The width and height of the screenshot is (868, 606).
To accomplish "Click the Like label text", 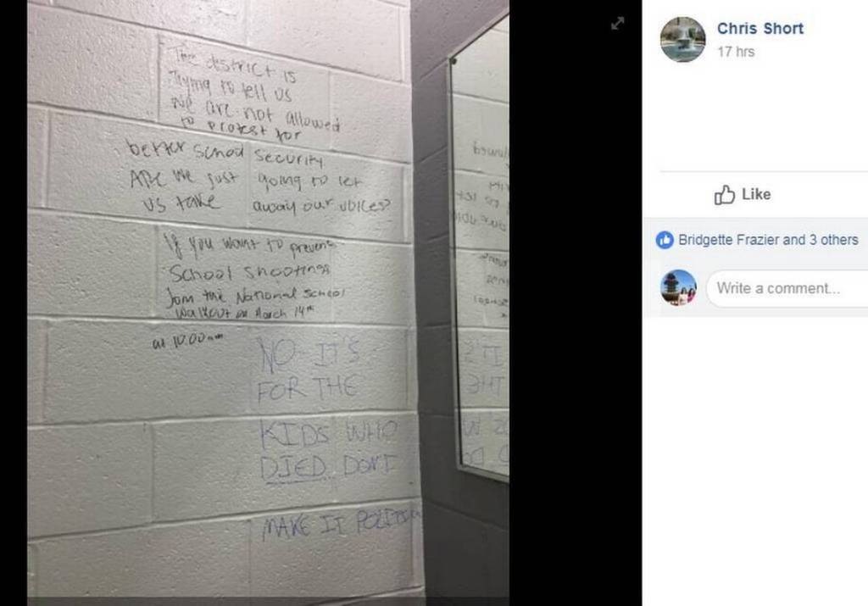I will click(x=756, y=194).
